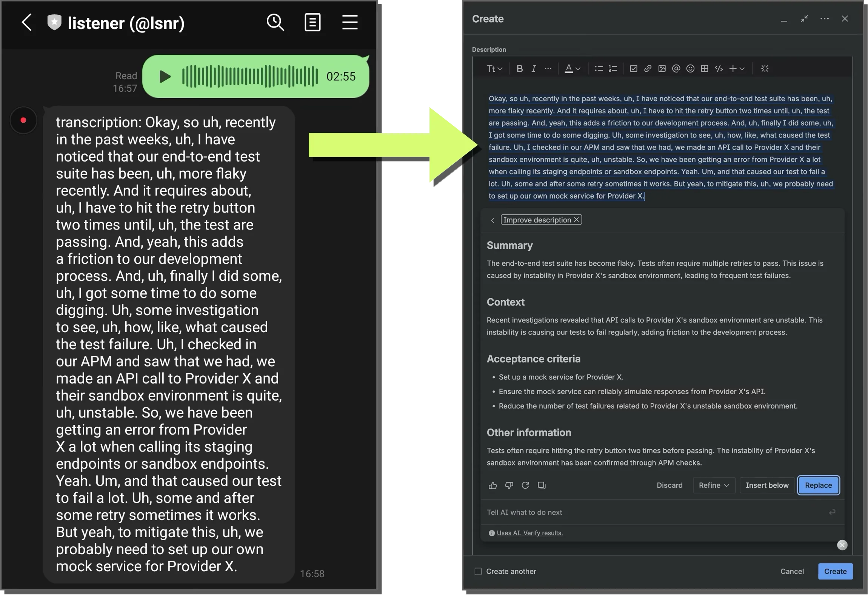The height and width of the screenshot is (595, 868).
Task: Open chat hamburger menu
Action: pos(350,23)
